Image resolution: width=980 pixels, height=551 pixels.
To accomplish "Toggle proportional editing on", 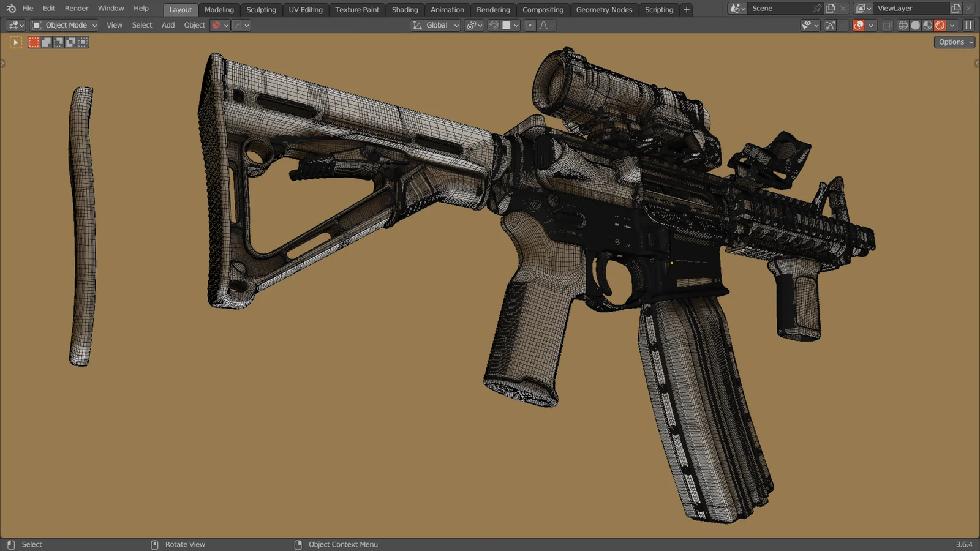I will tap(529, 25).
